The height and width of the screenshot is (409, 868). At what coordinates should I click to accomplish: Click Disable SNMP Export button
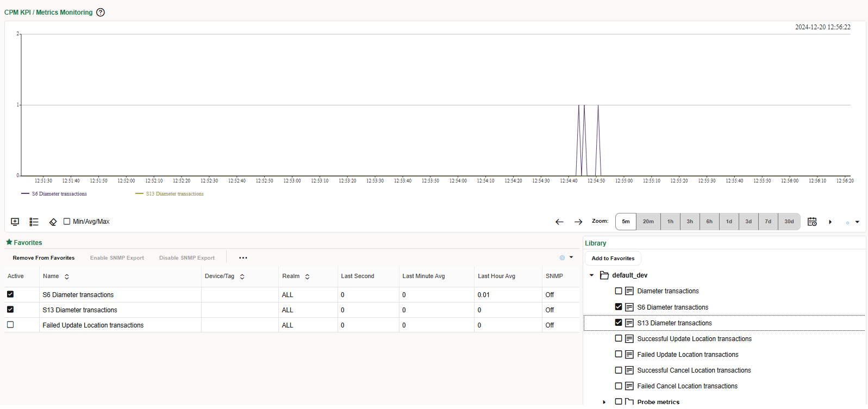point(186,258)
